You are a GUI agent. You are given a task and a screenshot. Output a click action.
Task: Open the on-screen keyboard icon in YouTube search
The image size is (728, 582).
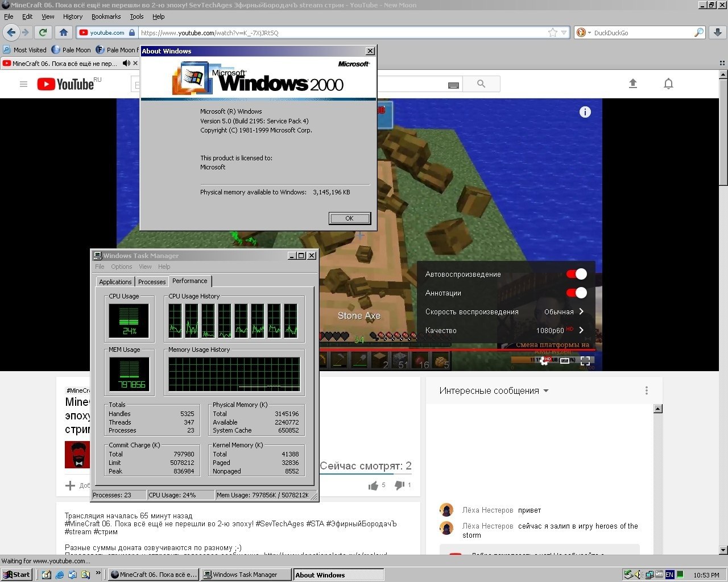click(453, 85)
